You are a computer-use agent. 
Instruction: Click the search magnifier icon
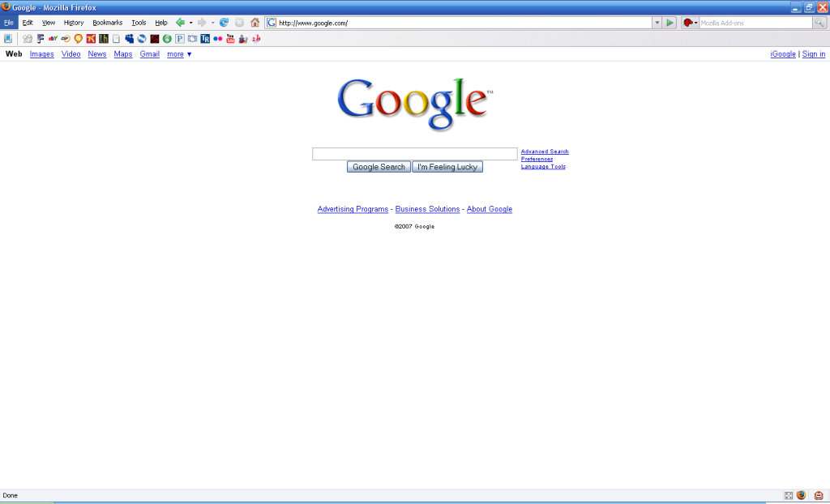(x=819, y=23)
